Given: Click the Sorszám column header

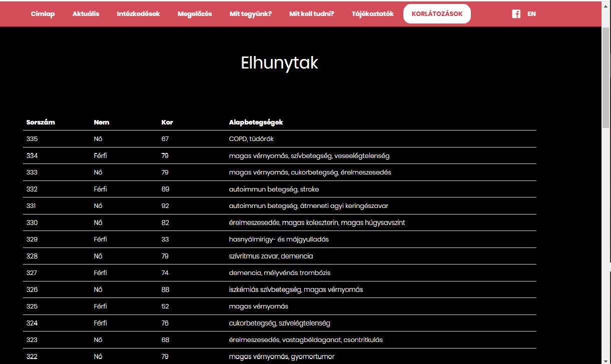Looking at the screenshot, I should click(41, 122).
